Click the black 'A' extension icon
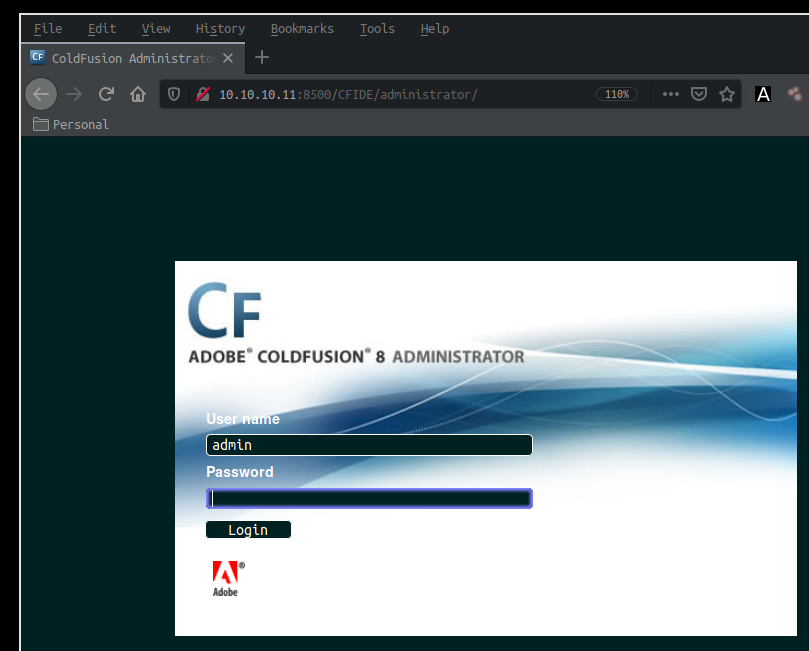This screenshot has height=651, width=809. pyautogui.click(x=763, y=94)
